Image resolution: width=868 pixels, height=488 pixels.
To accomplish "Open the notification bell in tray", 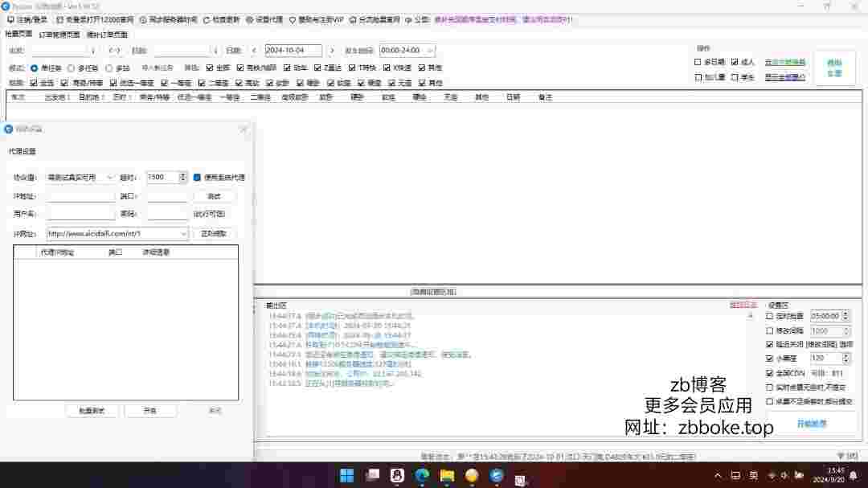I will 854,475.
